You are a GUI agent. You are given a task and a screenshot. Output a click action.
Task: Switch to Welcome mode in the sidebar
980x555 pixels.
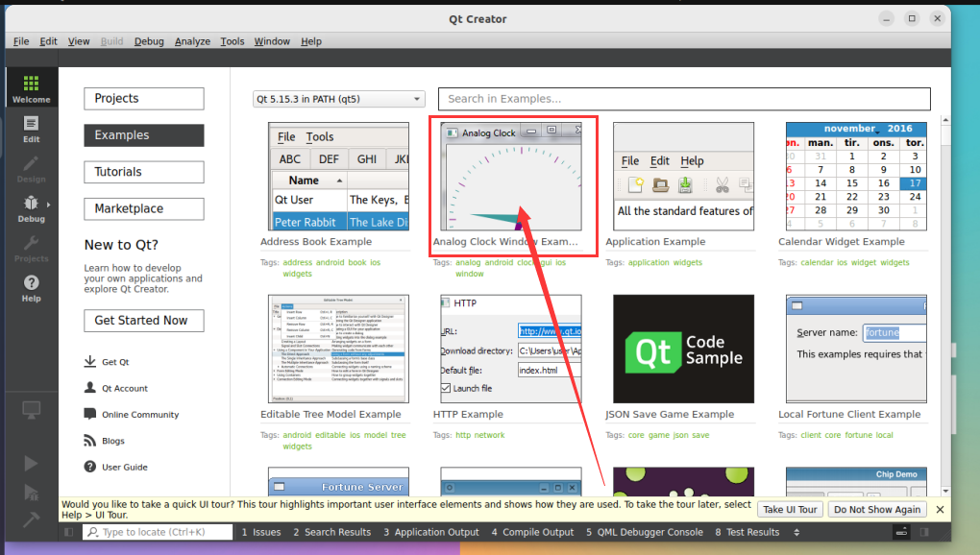pyautogui.click(x=32, y=88)
